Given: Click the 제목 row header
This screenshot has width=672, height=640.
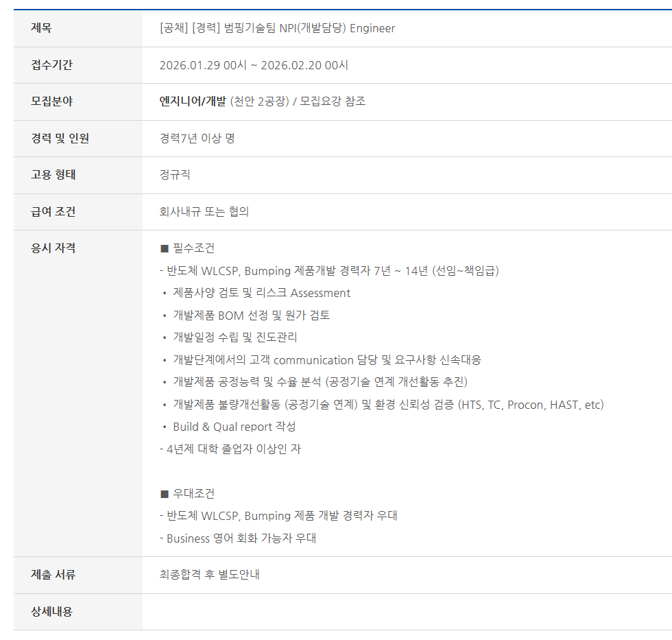Looking at the screenshot, I should coord(41,28).
